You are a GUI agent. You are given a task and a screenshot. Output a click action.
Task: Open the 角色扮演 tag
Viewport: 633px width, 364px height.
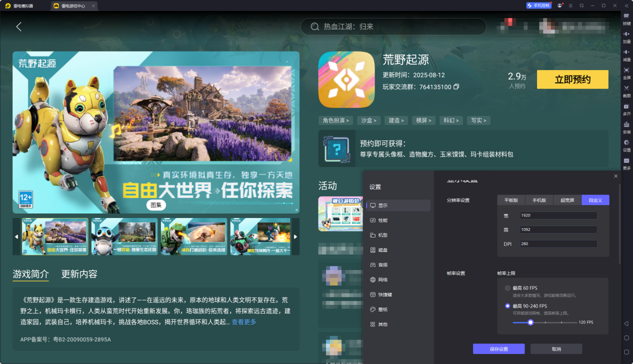click(x=335, y=120)
